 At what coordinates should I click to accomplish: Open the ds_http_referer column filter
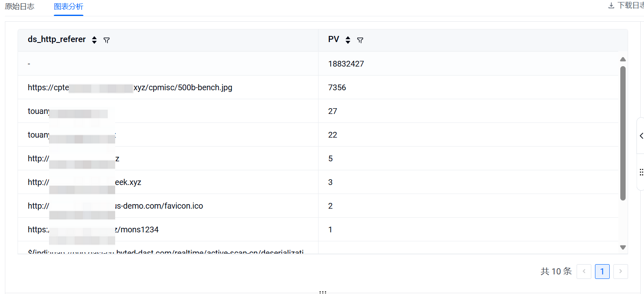pos(107,40)
